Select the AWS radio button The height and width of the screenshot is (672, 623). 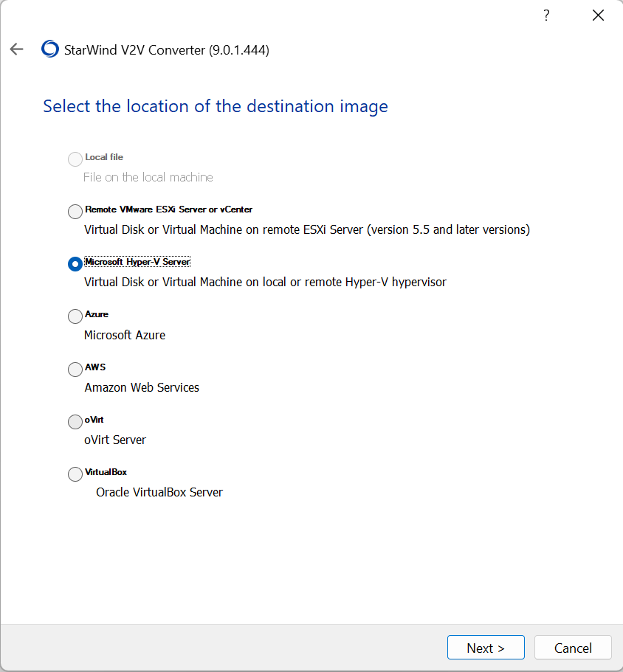[75, 369]
